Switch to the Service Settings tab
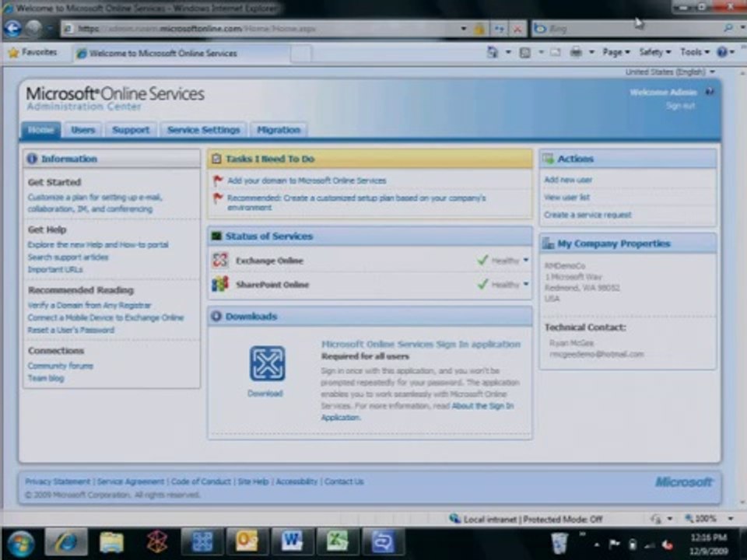The height and width of the screenshot is (560, 747). coord(203,130)
